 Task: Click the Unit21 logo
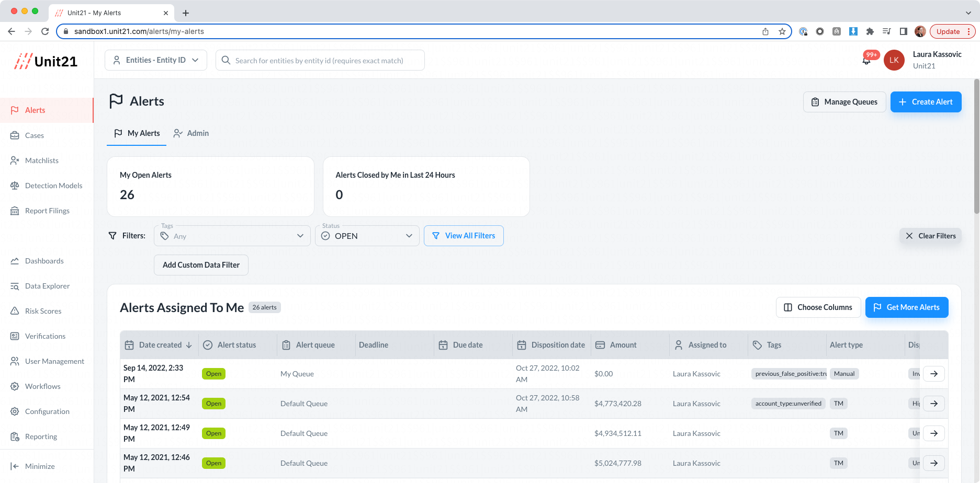tap(46, 61)
